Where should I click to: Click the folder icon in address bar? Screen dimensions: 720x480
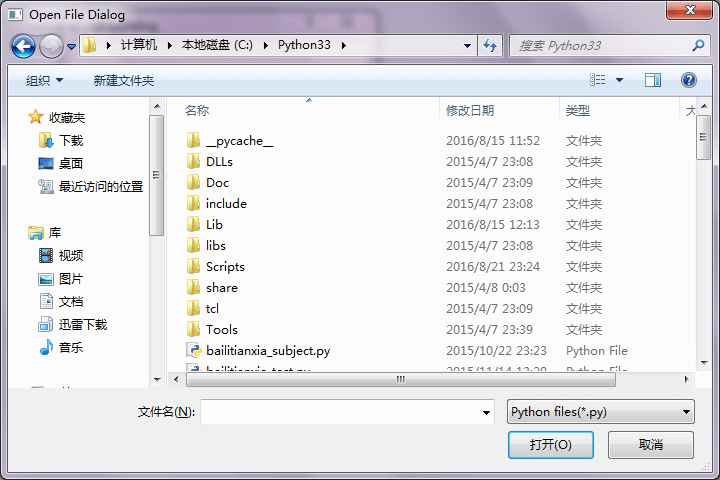(90, 45)
